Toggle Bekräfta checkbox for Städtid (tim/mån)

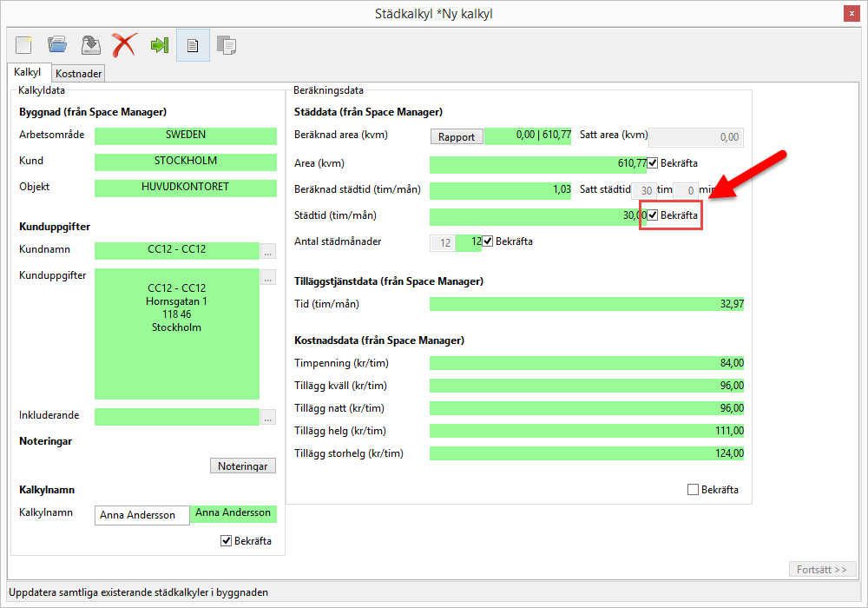coord(653,215)
